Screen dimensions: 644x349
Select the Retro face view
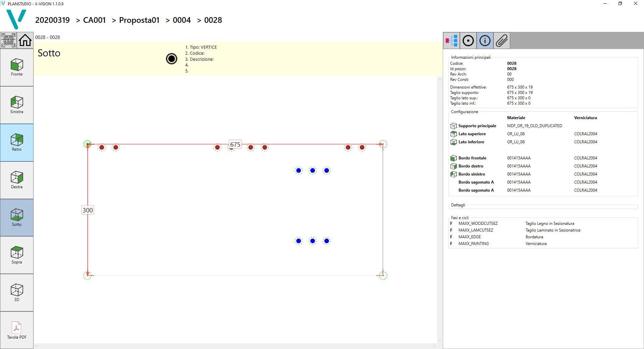click(x=17, y=143)
